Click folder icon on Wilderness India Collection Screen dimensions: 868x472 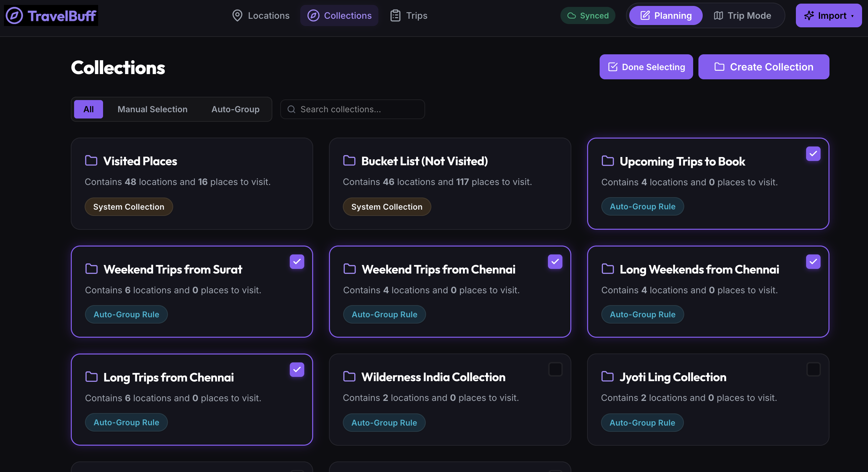349,376
